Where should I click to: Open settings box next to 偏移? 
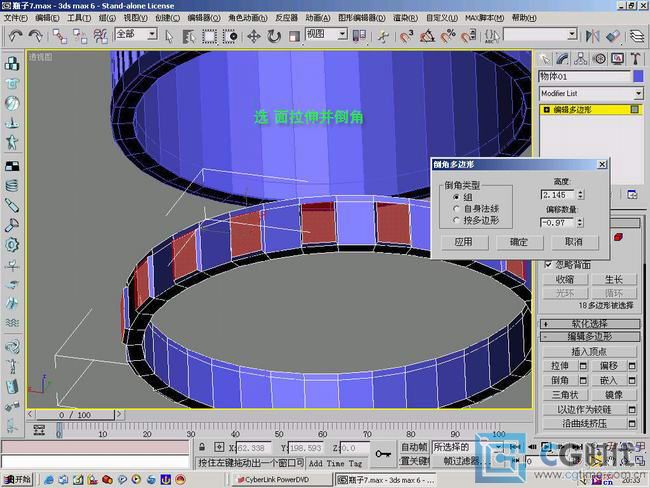coord(632,366)
